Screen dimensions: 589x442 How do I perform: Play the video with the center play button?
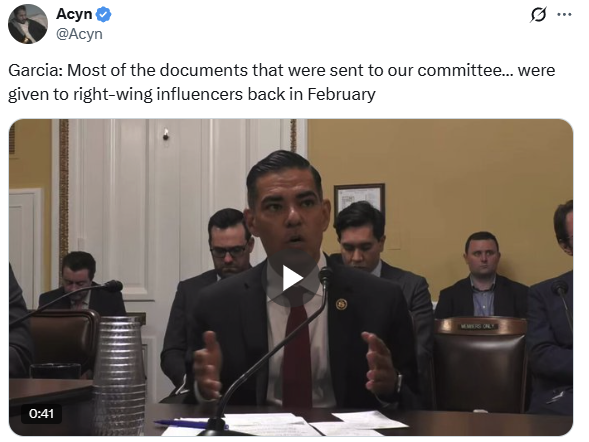point(293,278)
